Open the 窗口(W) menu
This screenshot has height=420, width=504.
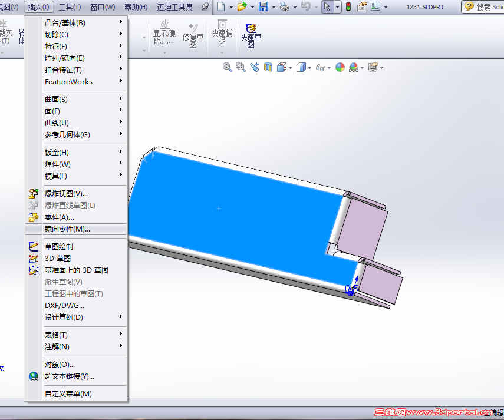103,6
